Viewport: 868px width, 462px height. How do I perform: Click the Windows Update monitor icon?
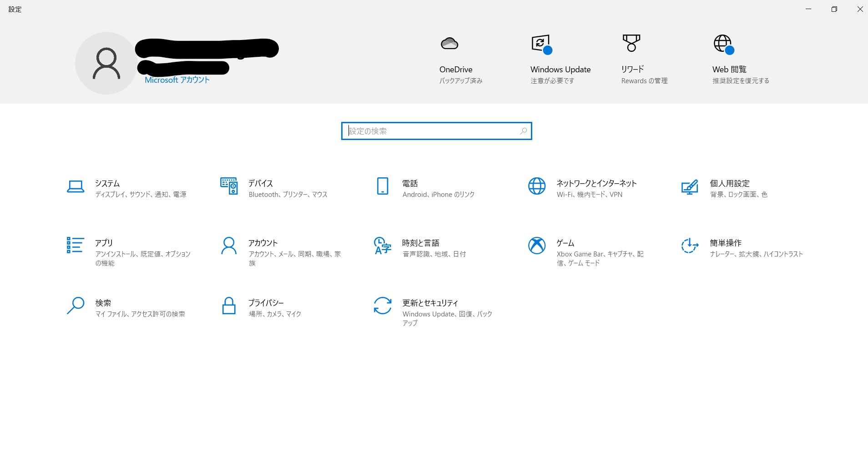541,44
